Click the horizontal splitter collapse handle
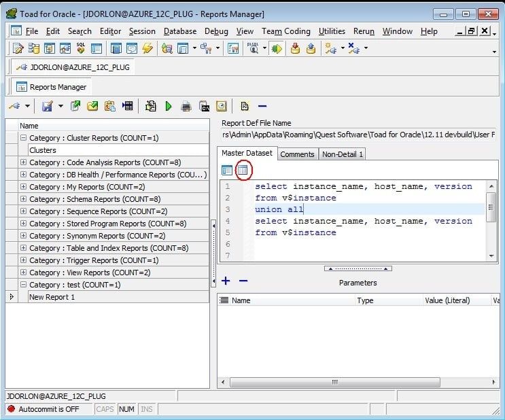The height and width of the screenshot is (420, 505). (x=358, y=268)
